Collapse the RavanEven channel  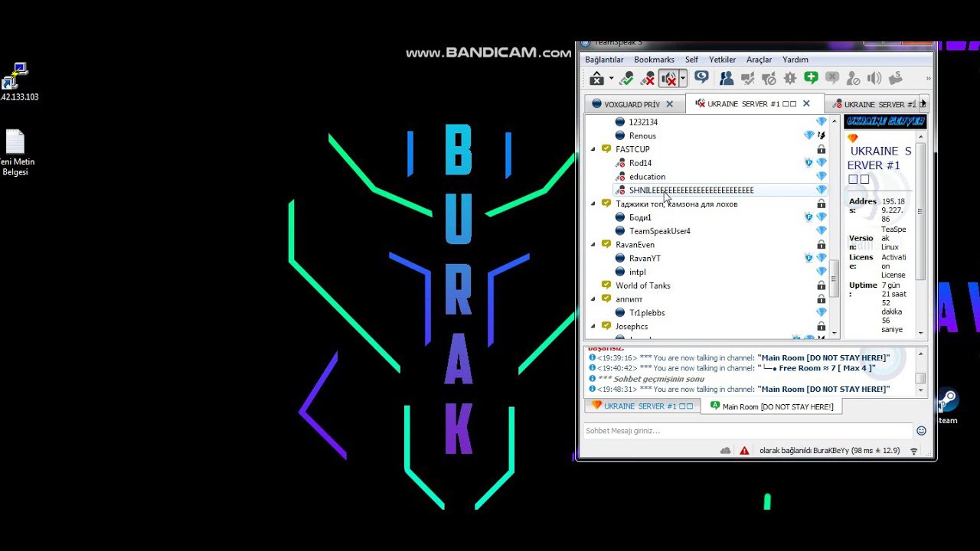tap(593, 245)
